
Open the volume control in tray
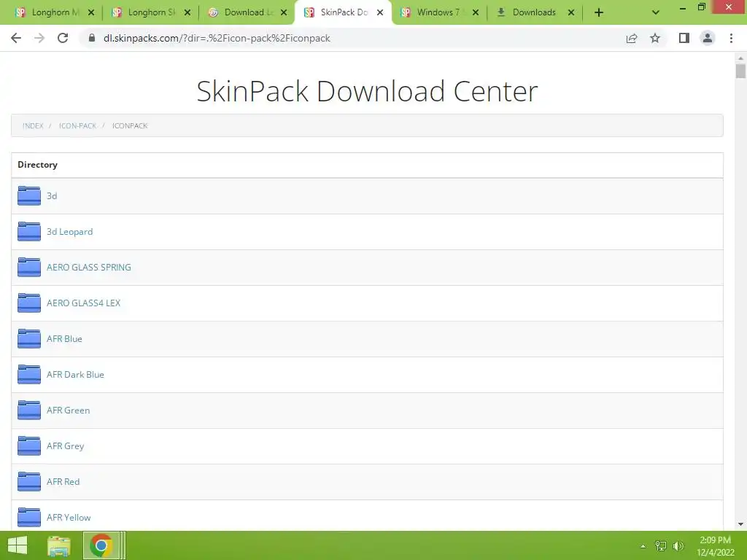click(x=678, y=546)
